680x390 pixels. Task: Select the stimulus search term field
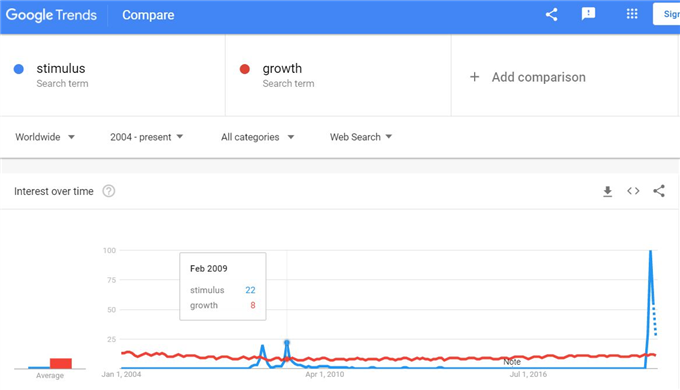[x=113, y=75]
